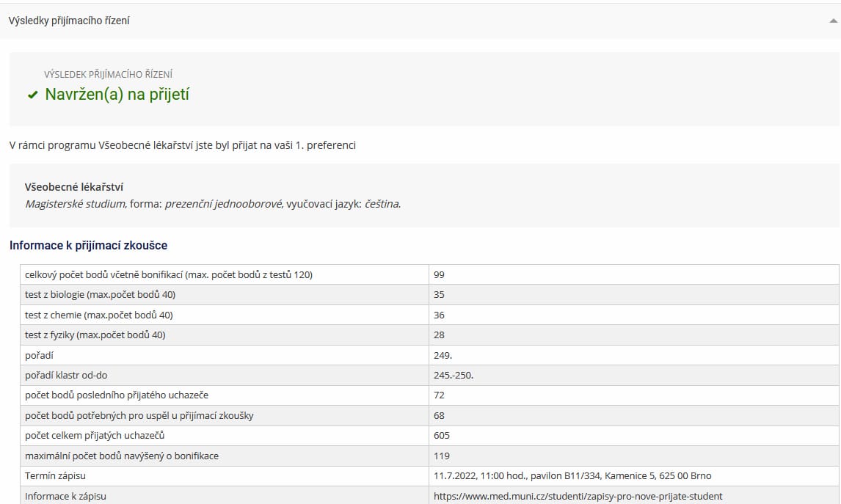Click the cluster rank range 245.-250.
This screenshot has width=841, height=504.
(x=454, y=375)
